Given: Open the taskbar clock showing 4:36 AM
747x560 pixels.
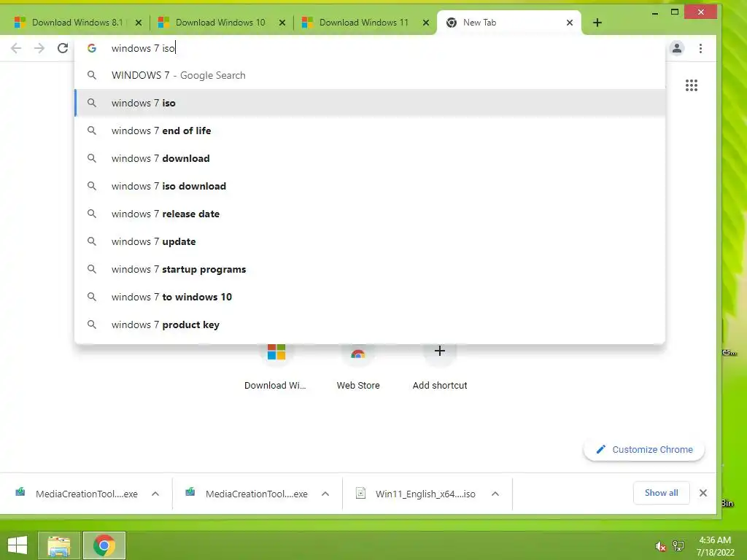Looking at the screenshot, I should tap(715, 546).
